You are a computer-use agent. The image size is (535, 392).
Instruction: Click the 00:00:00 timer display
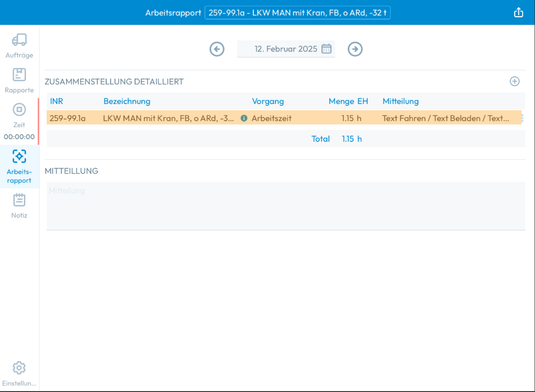[19, 137]
